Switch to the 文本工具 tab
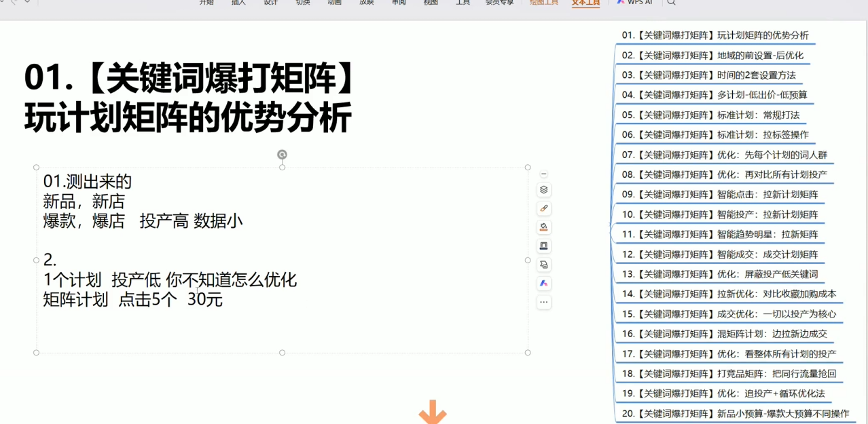The image size is (868, 424). [585, 3]
